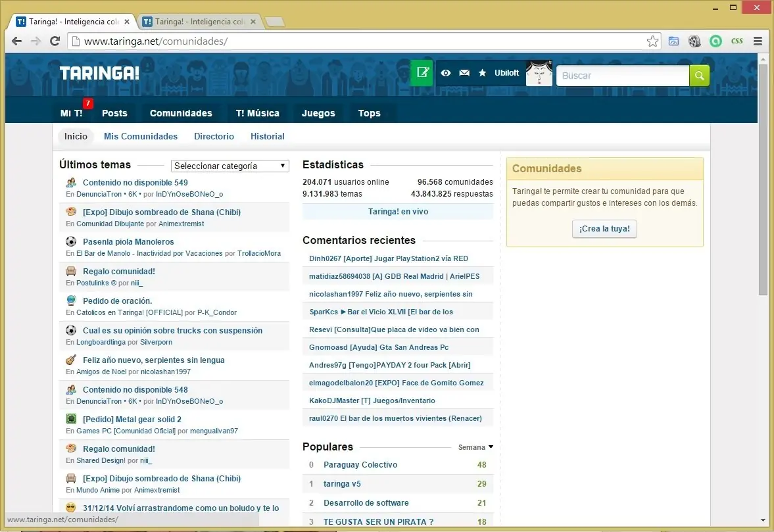Click the scrollbar down arrow
Image resolution: width=774 pixels, height=532 pixels.
click(763, 520)
